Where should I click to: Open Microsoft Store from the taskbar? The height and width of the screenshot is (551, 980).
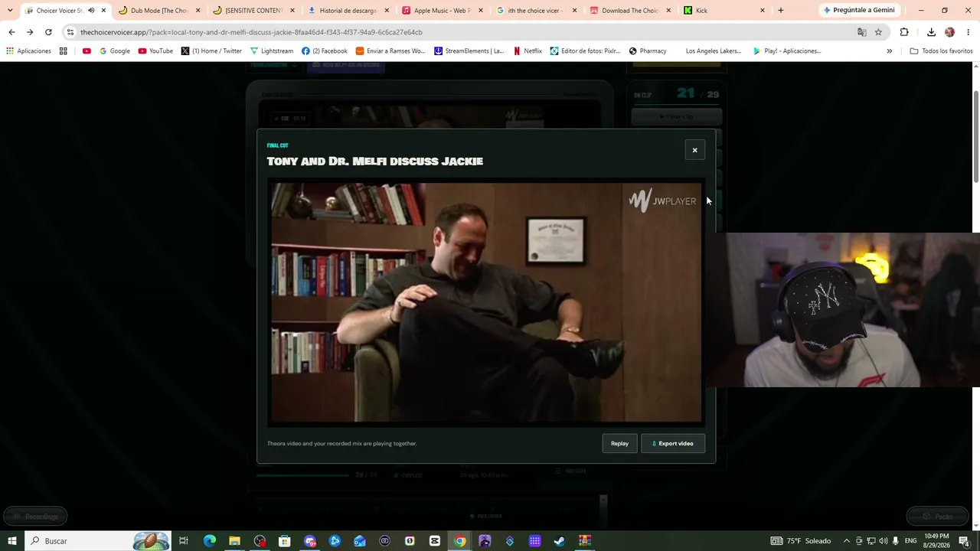click(x=284, y=541)
